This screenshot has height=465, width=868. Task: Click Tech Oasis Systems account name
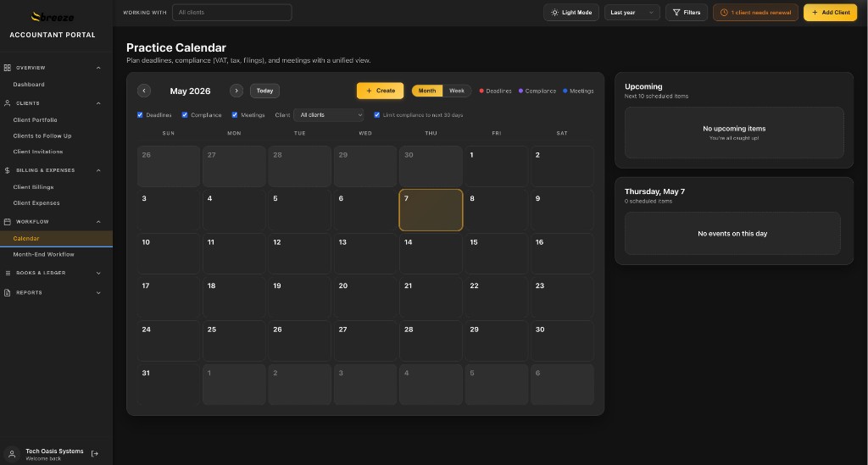(54, 451)
